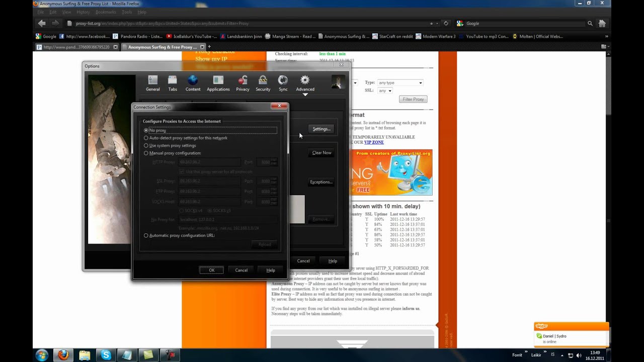Open the File menu
This screenshot has height=362, width=644.
(41, 12)
